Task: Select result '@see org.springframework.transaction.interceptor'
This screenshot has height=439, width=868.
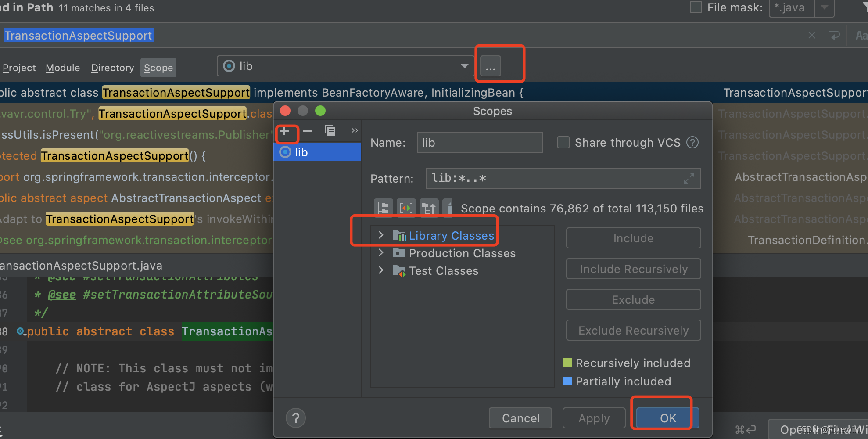Action: [136, 240]
